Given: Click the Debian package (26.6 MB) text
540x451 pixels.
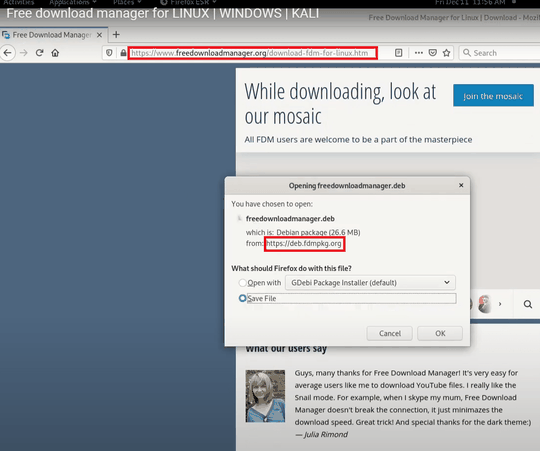Looking at the screenshot, I should coord(318,232).
